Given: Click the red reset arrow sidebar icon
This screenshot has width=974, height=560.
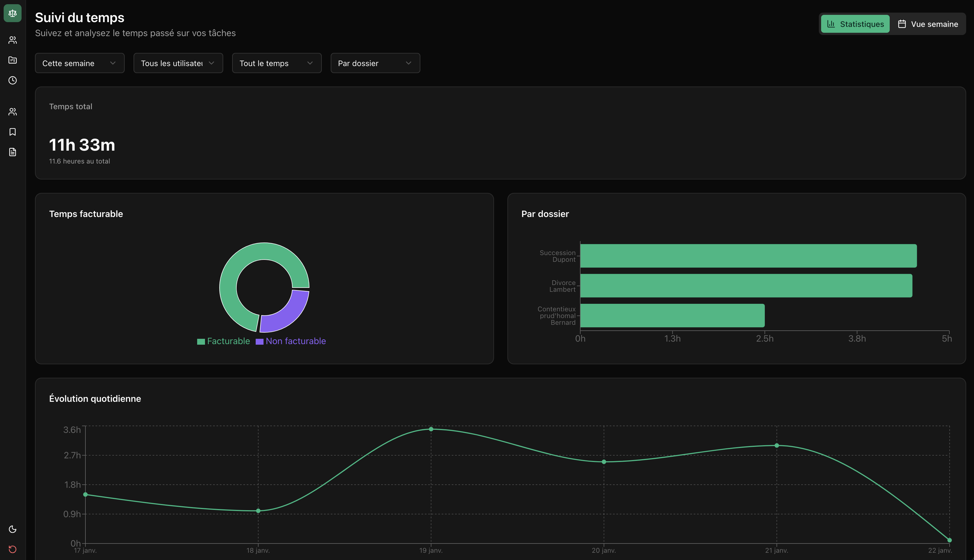Looking at the screenshot, I should [x=12, y=549].
